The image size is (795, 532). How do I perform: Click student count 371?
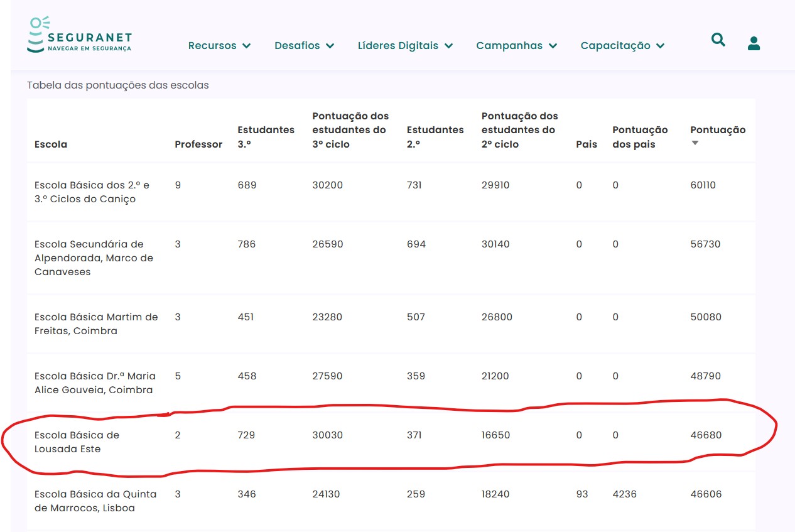(x=415, y=435)
